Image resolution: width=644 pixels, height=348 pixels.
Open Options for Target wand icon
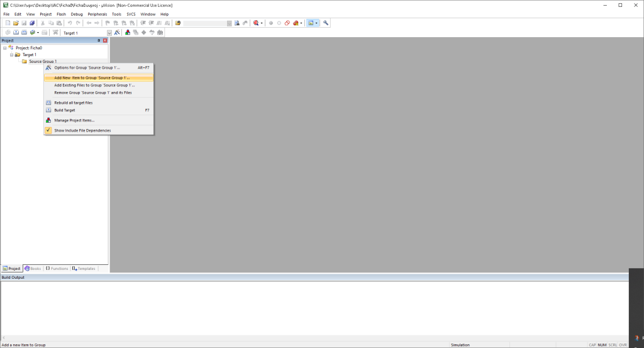(x=117, y=32)
